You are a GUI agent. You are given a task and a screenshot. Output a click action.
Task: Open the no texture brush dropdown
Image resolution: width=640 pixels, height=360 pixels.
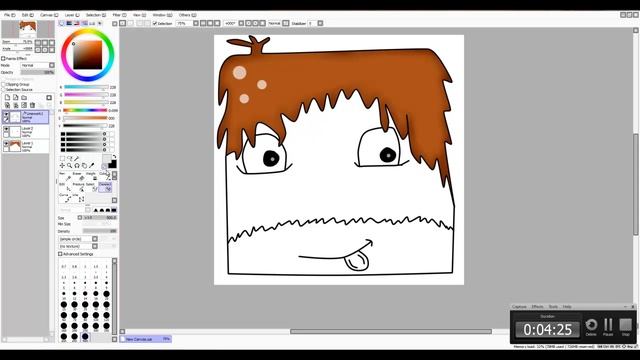click(x=95, y=246)
